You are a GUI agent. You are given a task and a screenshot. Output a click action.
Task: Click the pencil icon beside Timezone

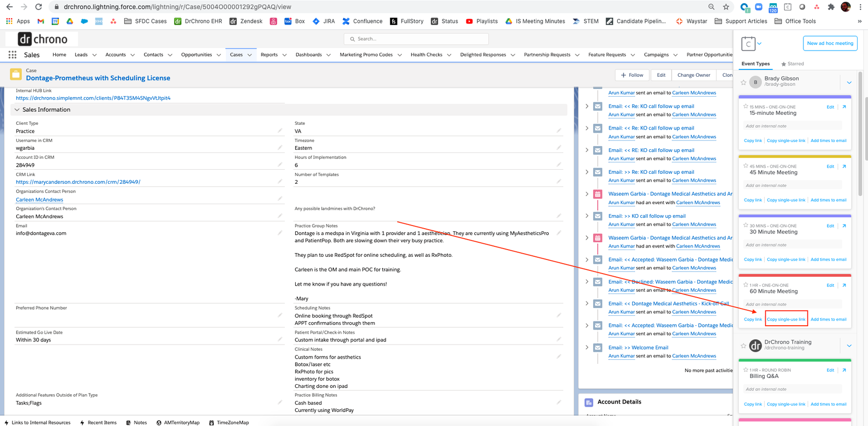coord(559,148)
